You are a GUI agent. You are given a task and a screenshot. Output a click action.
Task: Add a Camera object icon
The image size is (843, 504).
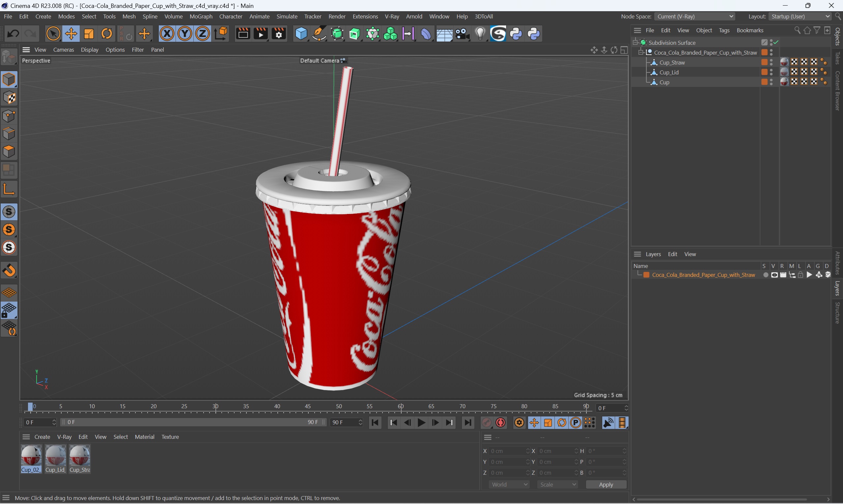point(462,34)
